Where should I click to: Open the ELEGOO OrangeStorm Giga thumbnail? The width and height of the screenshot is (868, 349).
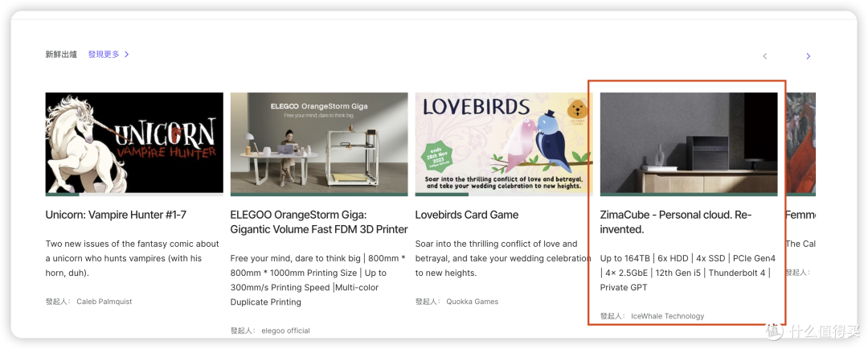pyautogui.click(x=319, y=142)
